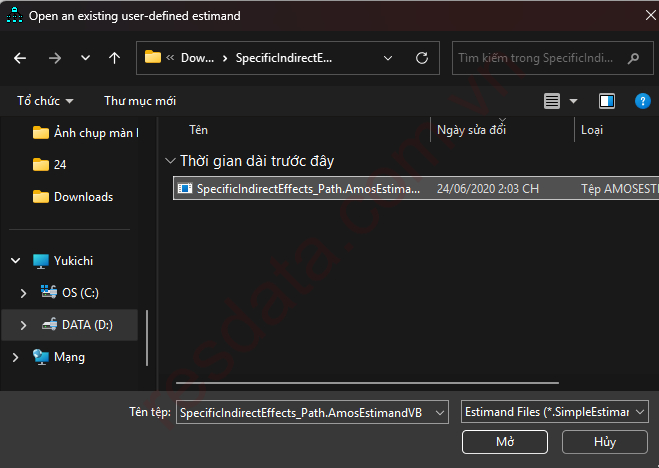Click the Back navigation arrow
This screenshot has width=659, height=468.
click(20, 58)
